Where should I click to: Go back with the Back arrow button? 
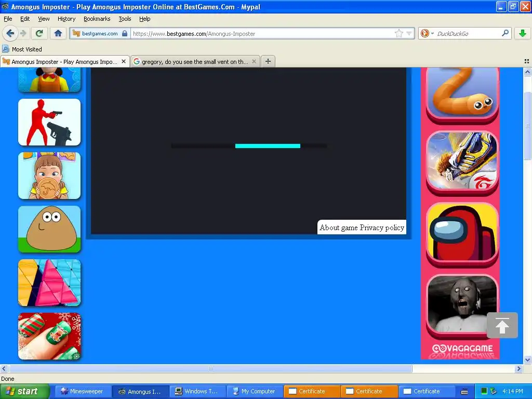(x=10, y=33)
